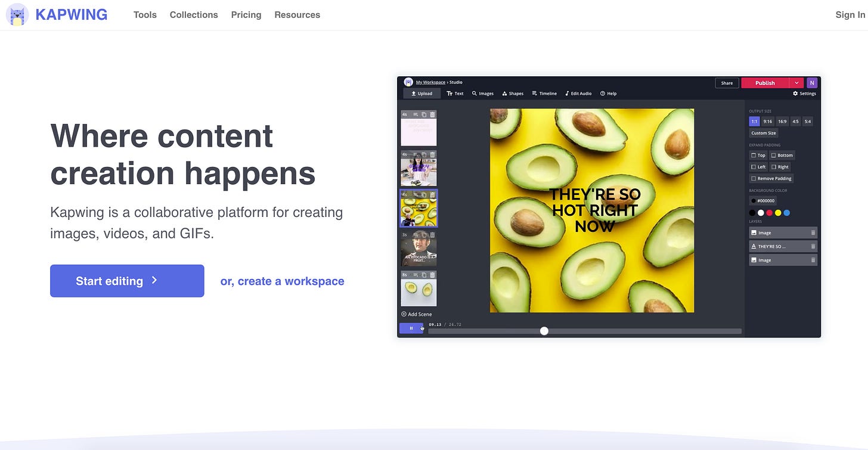The image size is (868, 450).
Task: Go to the Pricing page
Action: (x=246, y=15)
